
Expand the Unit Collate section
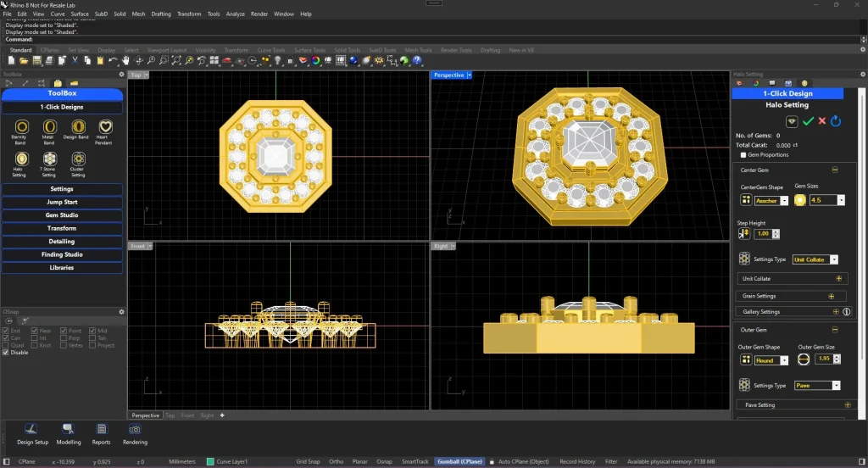pos(838,279)
